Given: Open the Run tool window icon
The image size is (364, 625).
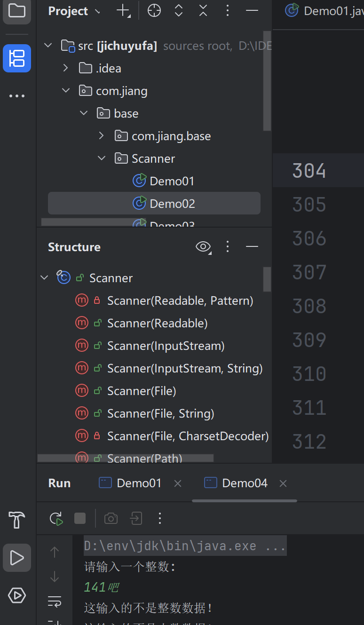Looking at the screenshot, I should 17,558.
